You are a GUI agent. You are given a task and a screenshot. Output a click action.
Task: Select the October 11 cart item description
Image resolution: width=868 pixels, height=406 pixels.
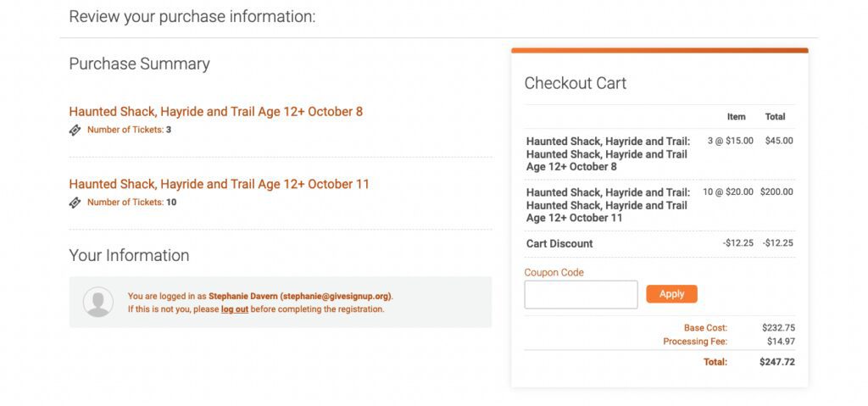[609, 205]
